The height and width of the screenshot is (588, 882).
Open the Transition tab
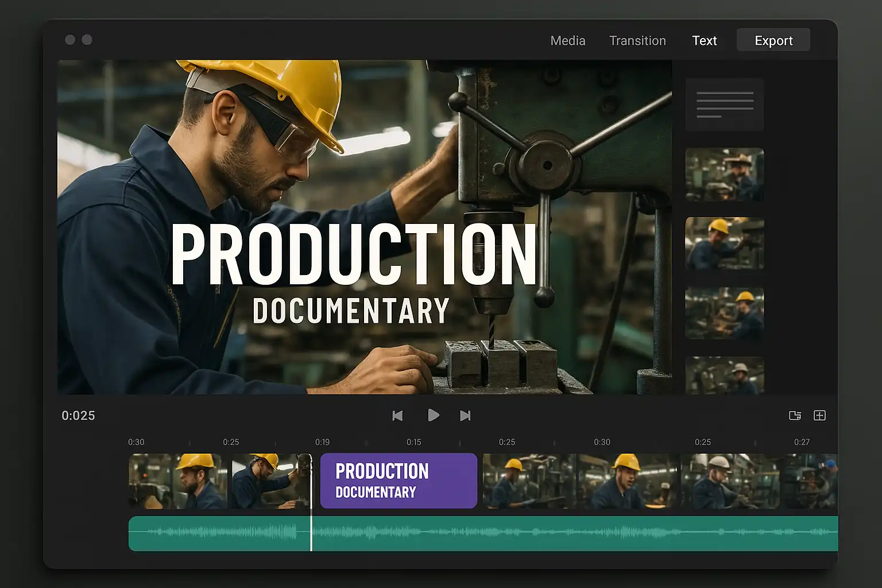pyautogui.click(x=637, y=41)
